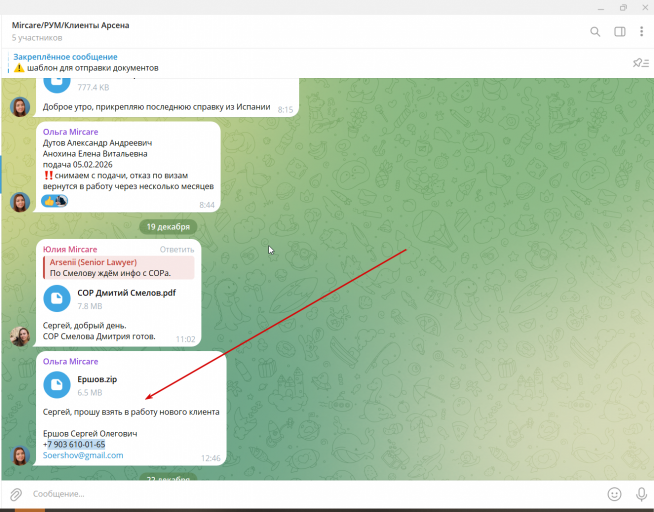Viewport: 654px width, 512px height.
Task: Click the file name Ершов.zip
Action: pos(97,379)
